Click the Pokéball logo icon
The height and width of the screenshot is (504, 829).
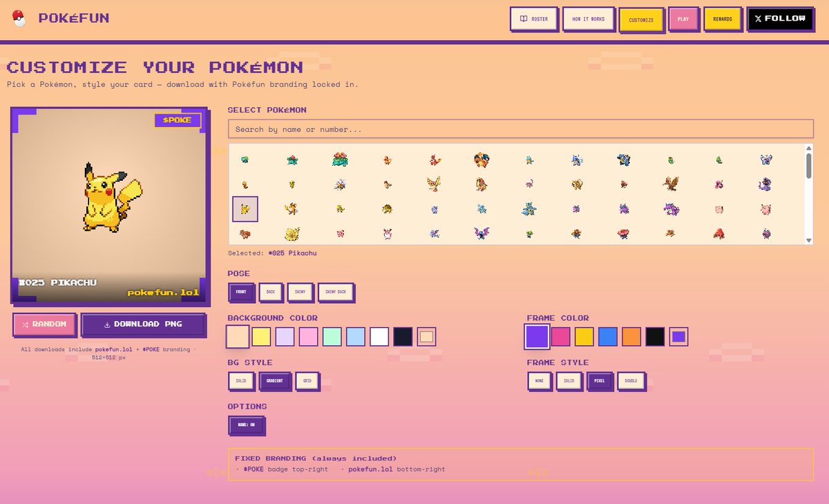pos(19,19)
